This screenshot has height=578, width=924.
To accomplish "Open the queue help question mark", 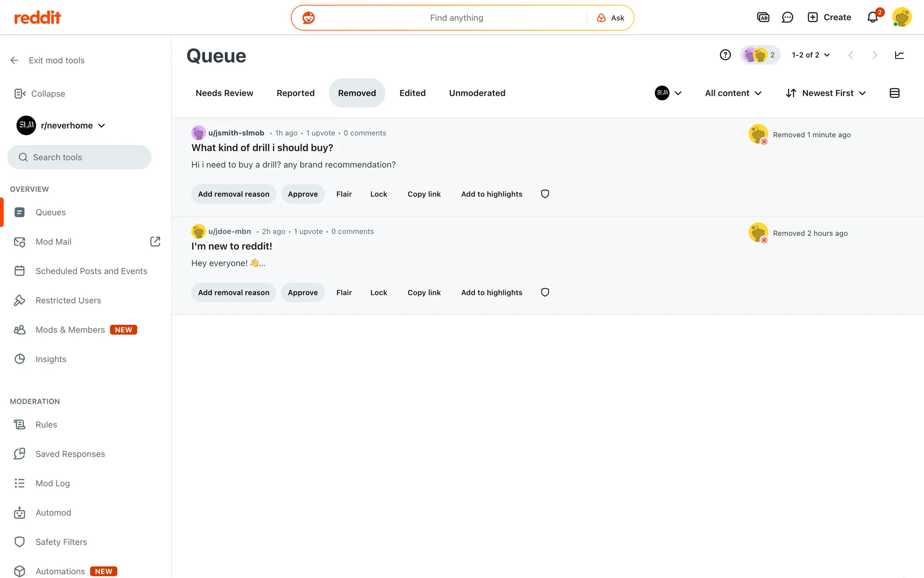I will point(725,55).
